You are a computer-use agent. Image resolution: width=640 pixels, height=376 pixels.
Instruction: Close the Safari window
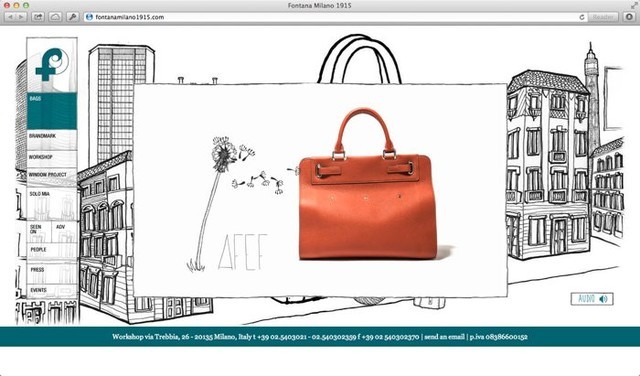[7, 5]
